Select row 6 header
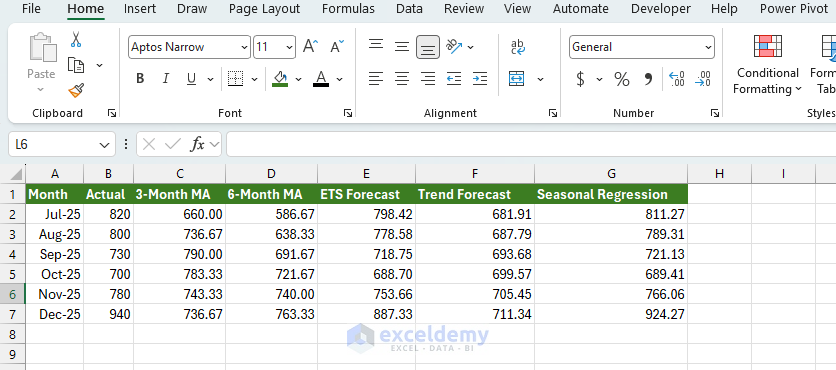The height and width of the screenshot is (370, 836). click(13, 294)
